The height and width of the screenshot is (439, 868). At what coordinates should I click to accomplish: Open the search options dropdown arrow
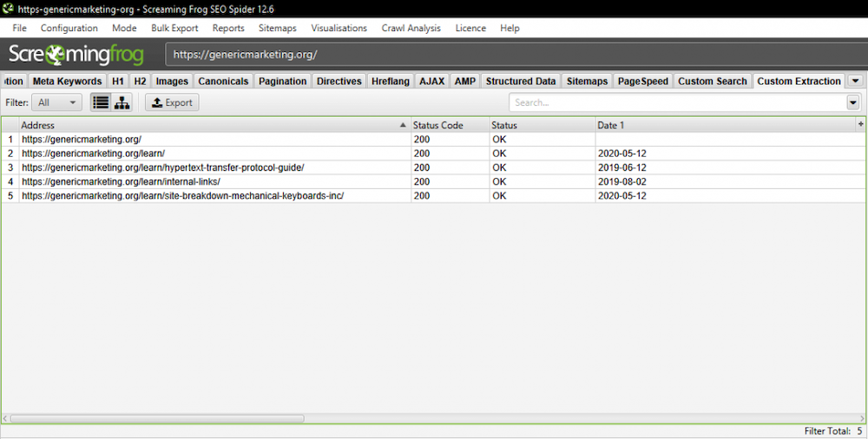tap(852, 102)
